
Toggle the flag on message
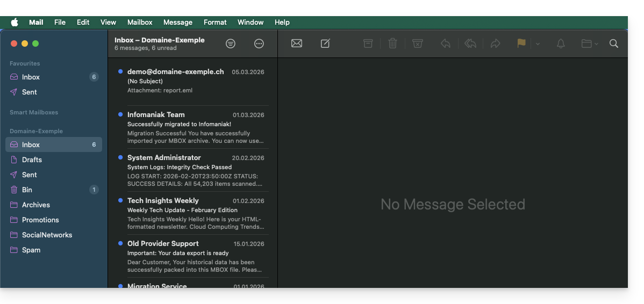click(x=521, y=44)
